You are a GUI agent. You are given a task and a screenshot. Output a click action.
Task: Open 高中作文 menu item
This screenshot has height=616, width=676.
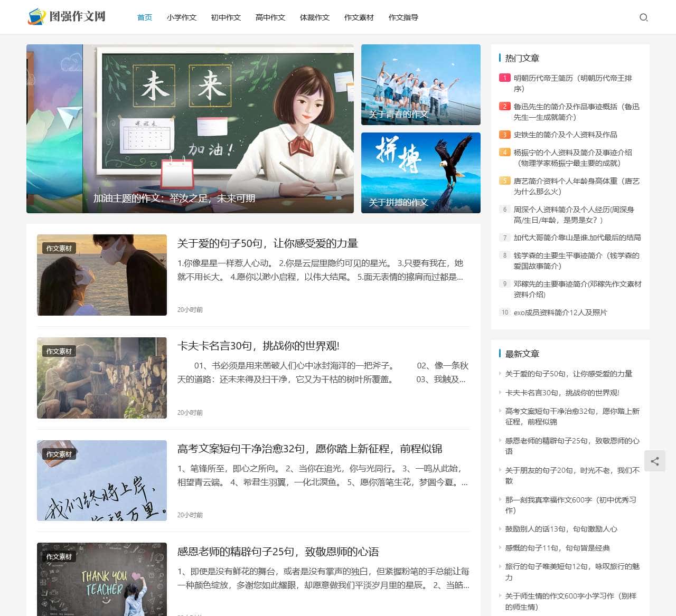[270, 17]
